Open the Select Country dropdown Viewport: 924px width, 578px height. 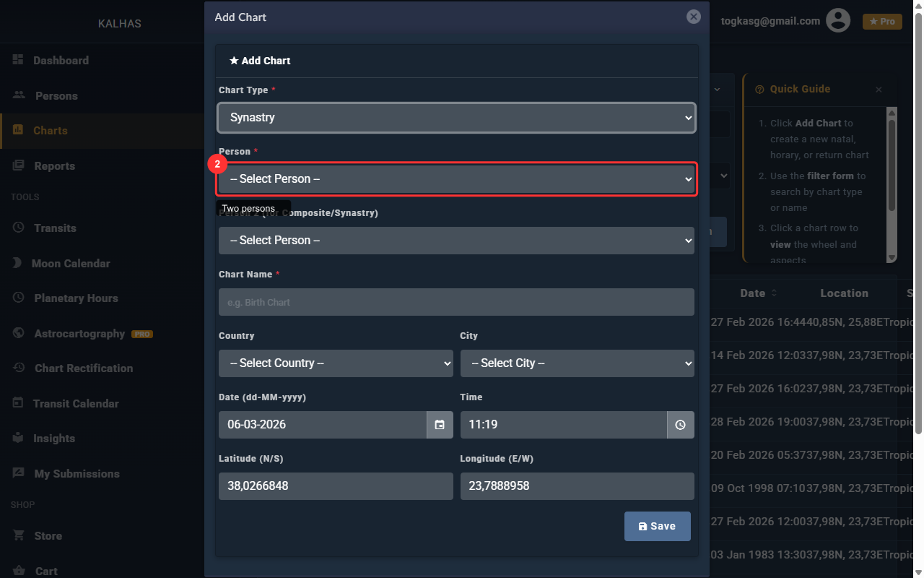(336, 363)
